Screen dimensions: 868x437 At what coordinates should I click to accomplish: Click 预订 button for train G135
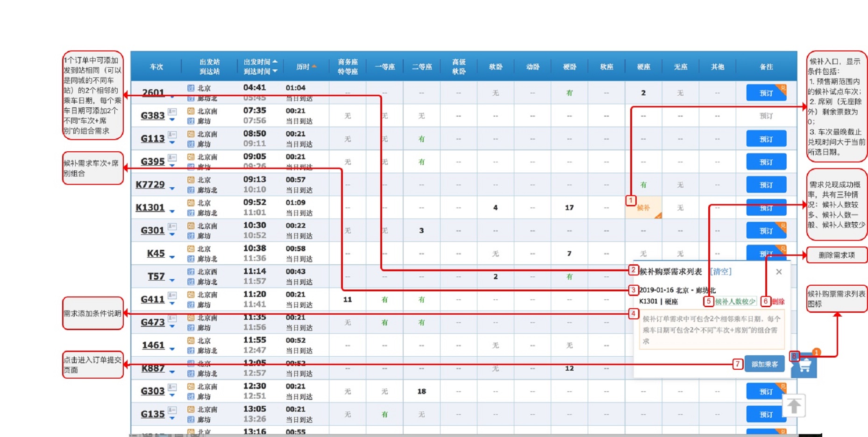pyautogui.click(x=766, y=414)
